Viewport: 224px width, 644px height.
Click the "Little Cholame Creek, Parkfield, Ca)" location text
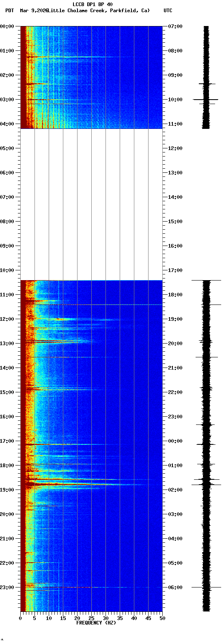99,11
